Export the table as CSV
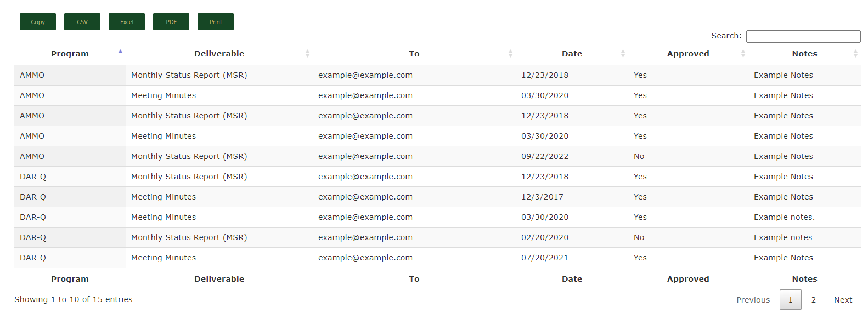868x324 pixels. (x=82, y=21)
